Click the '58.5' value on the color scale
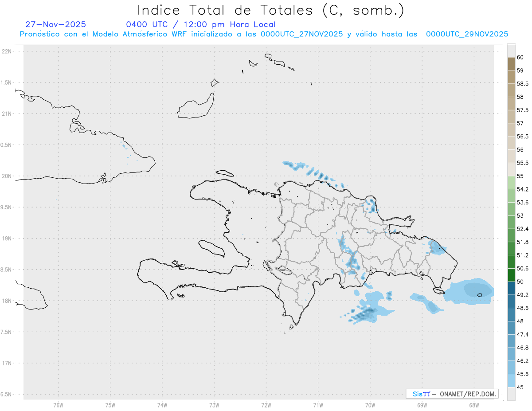This screenshot has height=411, width=532. pos(522,83)
